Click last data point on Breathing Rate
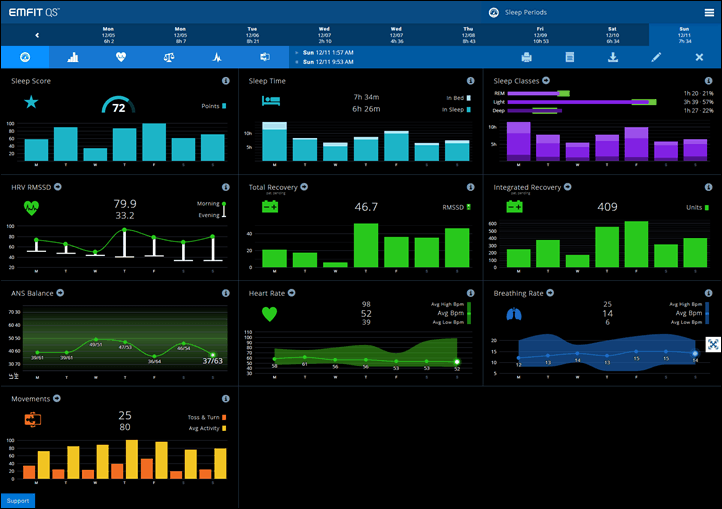 pos(695,354)
